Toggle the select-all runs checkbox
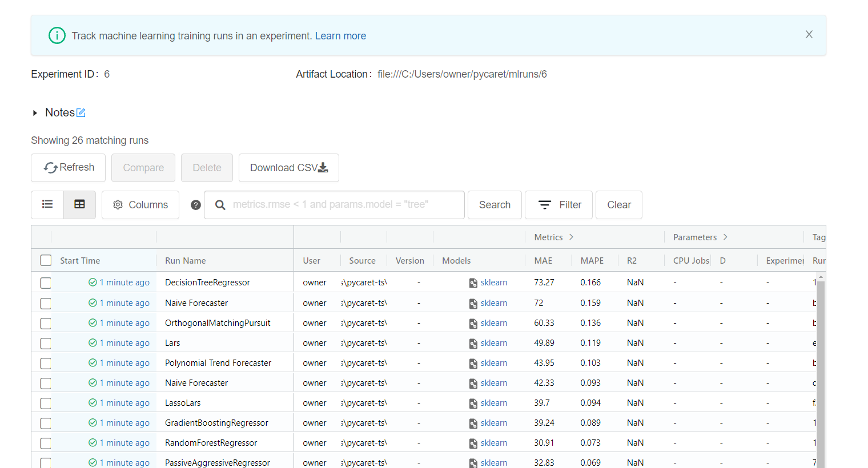The height and width of the screenshot is (468, 868). [x=46, y=260]
